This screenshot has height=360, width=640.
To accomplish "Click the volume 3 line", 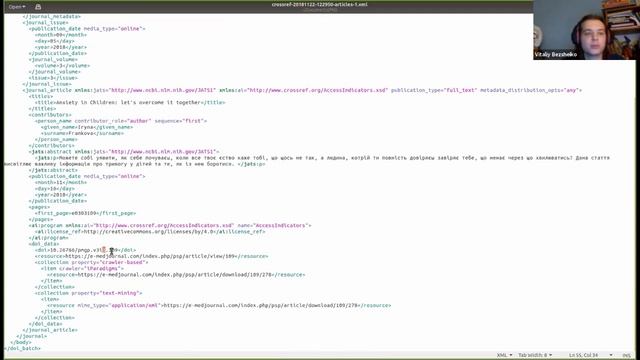I will click(x=62, y=65).
